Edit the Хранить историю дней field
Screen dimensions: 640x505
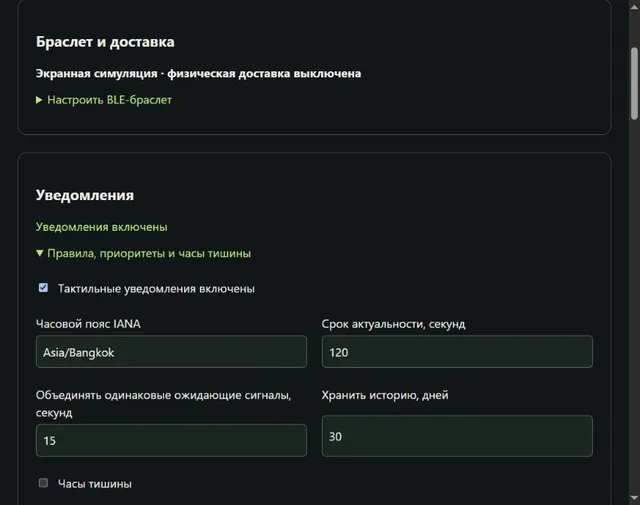click(x=457, y=436)
